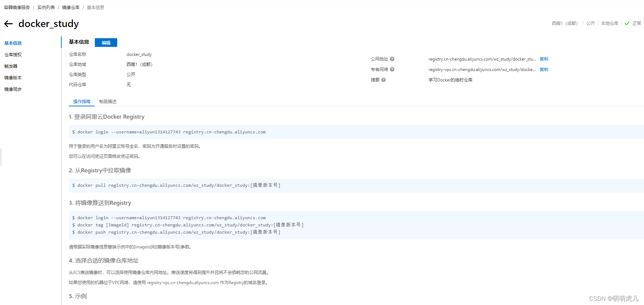
Task: Click the 专有网络 registry-vpc URL text
Action: coord(482,70)
